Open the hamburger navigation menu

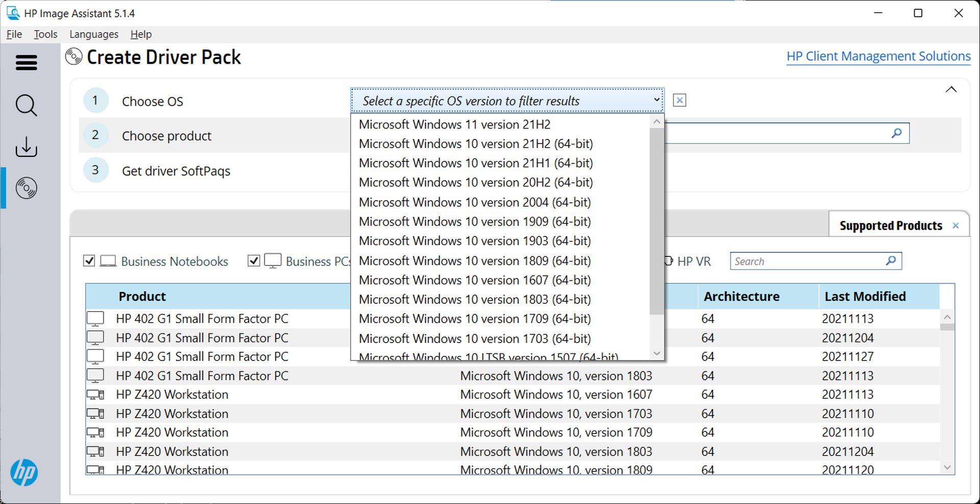point(27,63)
